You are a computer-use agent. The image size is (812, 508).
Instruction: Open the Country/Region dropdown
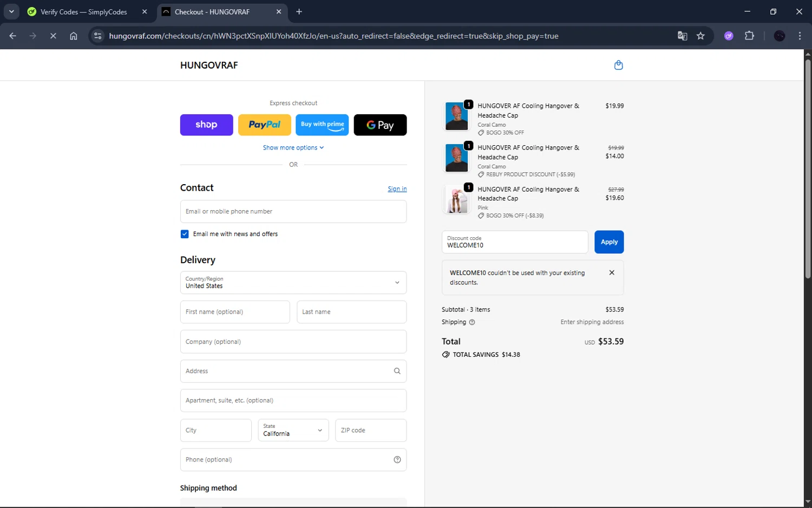click(293, 283)
